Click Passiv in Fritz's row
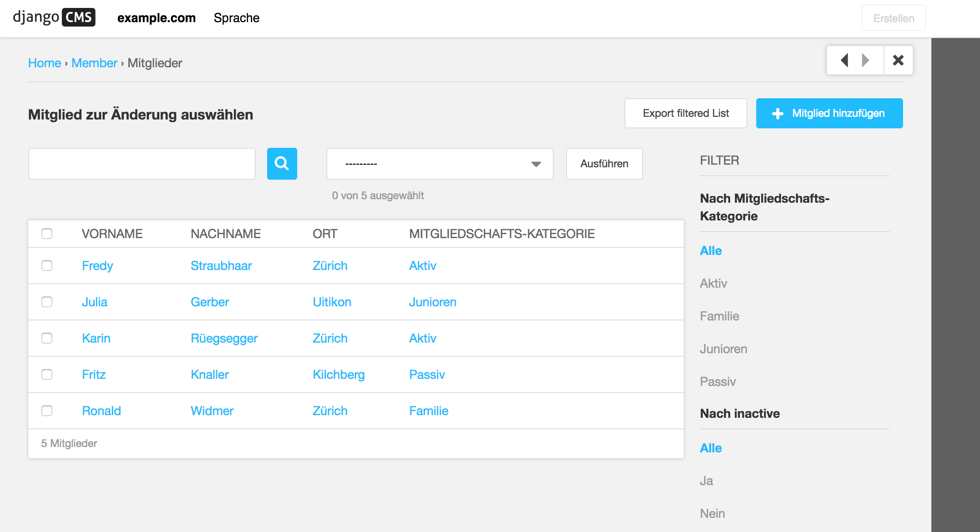Image resolution: width=980 pixels, height=532 pixels. (427, 374)
